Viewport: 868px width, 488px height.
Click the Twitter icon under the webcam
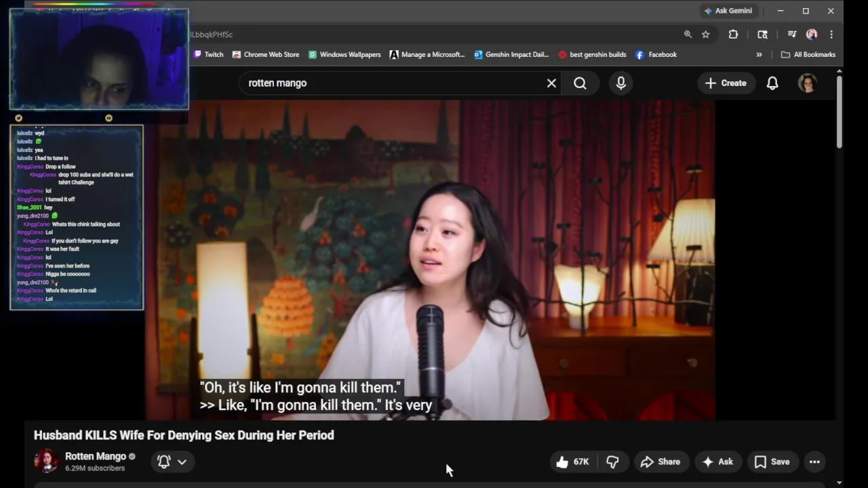tap(19, 118)
